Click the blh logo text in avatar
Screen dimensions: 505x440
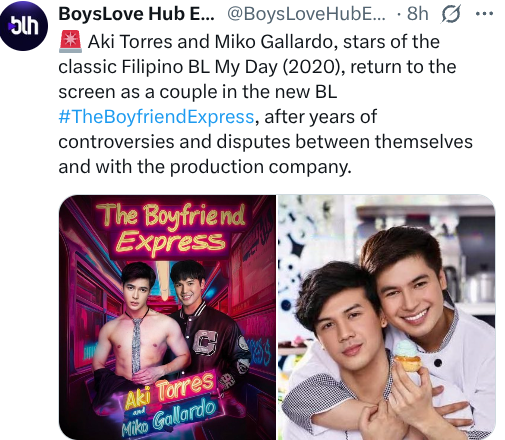24,26
